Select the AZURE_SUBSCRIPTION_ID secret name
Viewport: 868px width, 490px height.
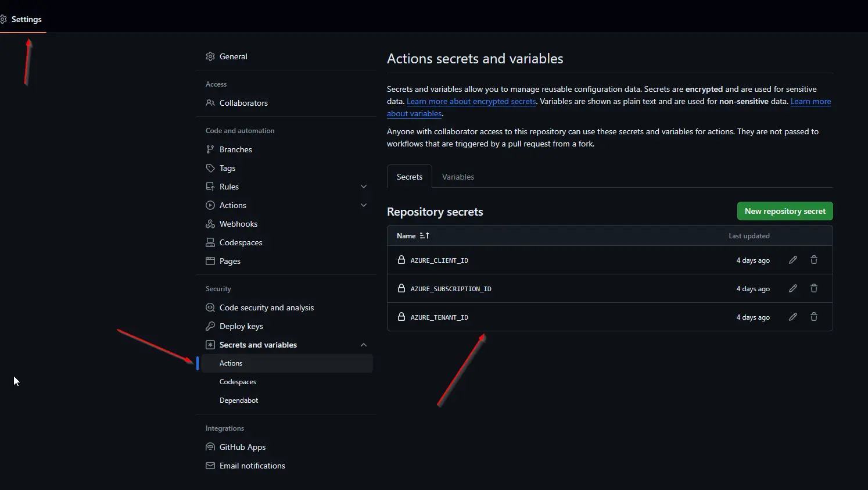(x=451, y=289)
